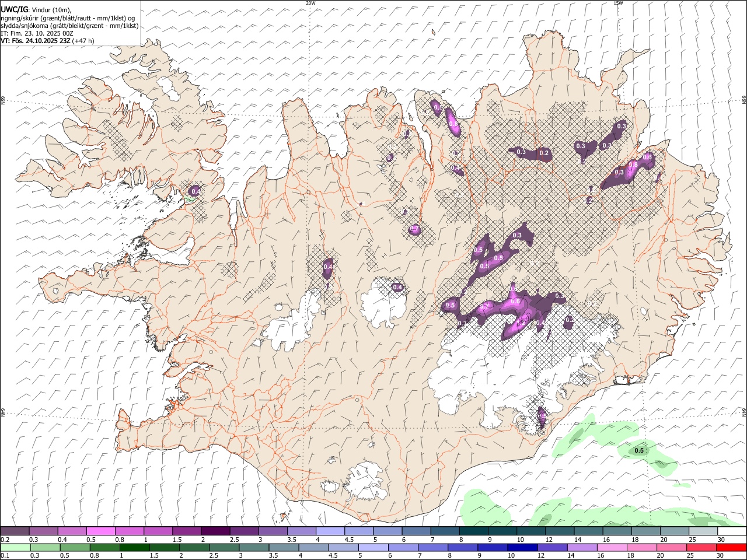Screen dimensions: 747x560
Task: Click the 'IT: Fim. 23. 10. 2025 00Z' line
Action: 38,33
